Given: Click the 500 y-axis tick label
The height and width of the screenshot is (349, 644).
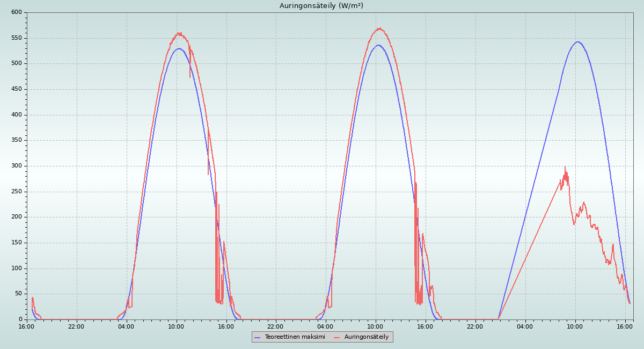Looking at the screenshot, I should 17,63.
